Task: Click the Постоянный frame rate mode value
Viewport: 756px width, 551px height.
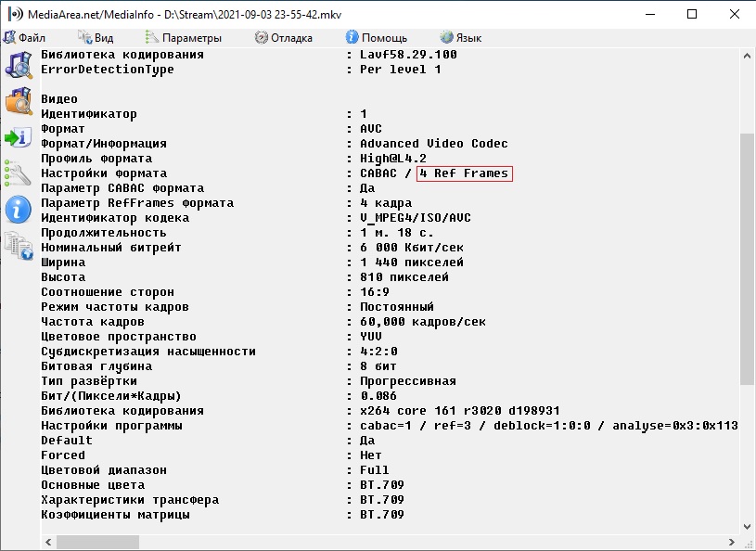Action: (397, 307)
